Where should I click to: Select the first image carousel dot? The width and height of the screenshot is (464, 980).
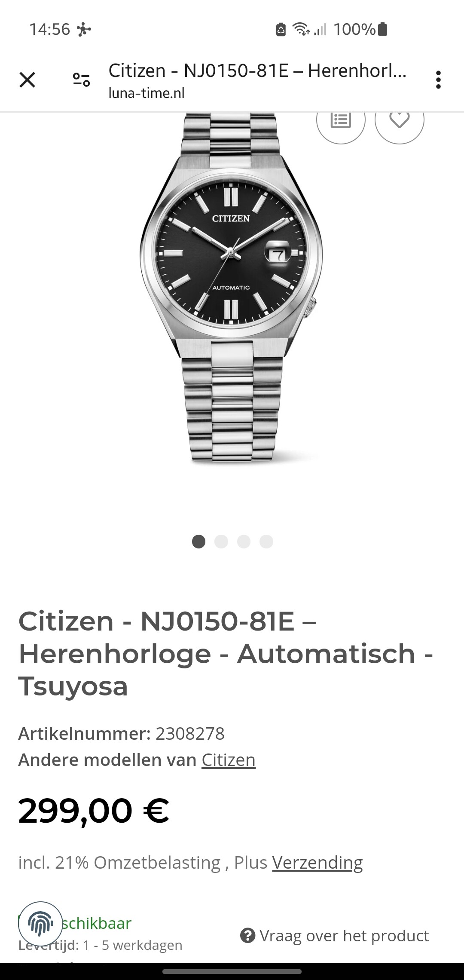tap(198, 542)
